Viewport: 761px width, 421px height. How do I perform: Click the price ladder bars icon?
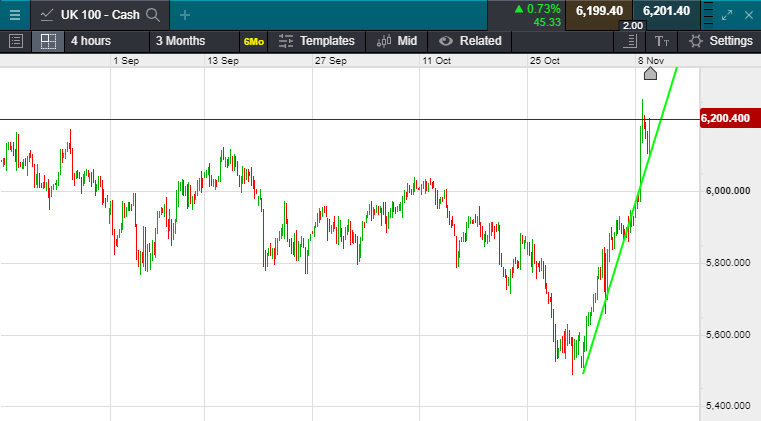709,15
